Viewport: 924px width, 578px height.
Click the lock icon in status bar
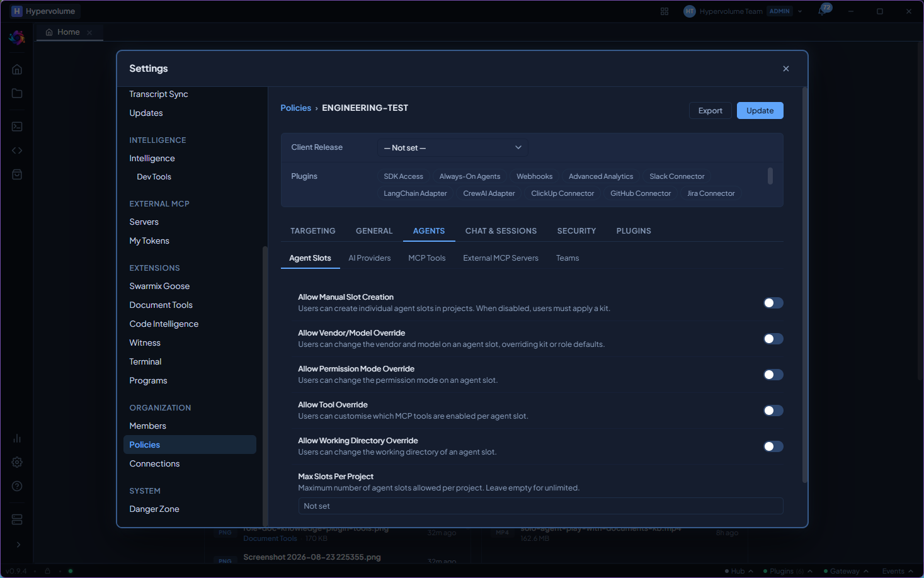(47, 571)
